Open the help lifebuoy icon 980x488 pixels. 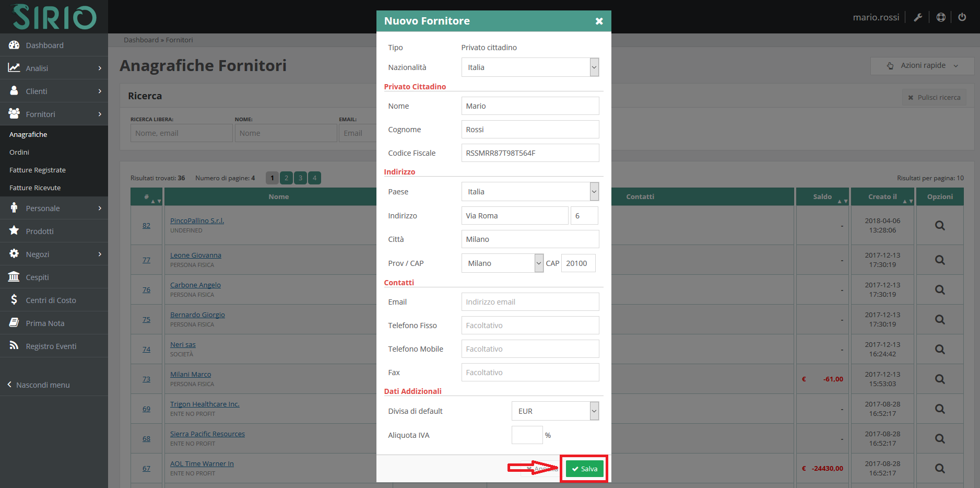(940, 17)
